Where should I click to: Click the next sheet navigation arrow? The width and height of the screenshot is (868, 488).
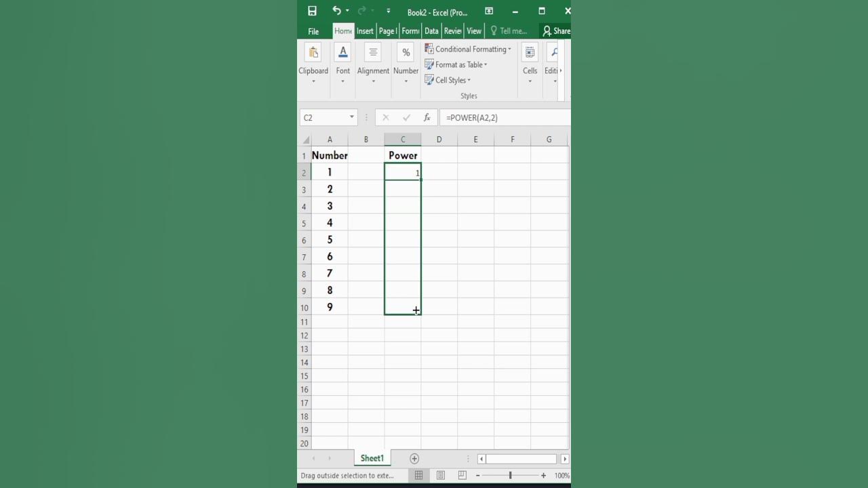point(330,459)
